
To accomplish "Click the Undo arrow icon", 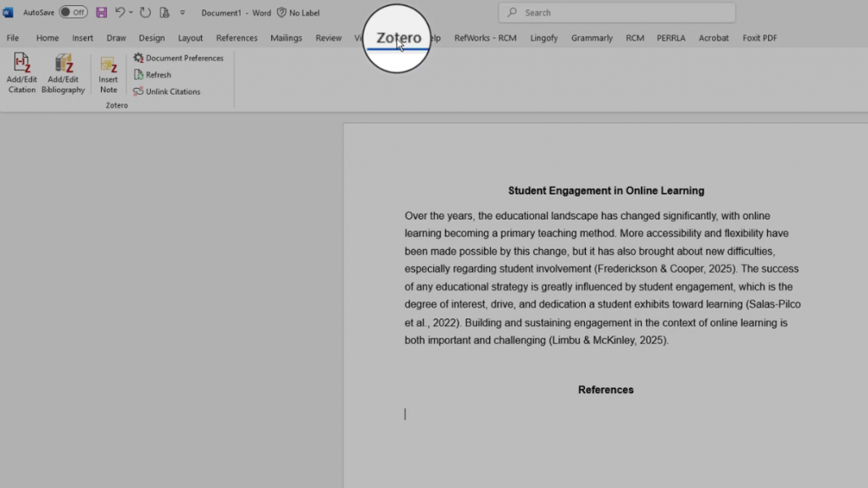I will 120,13.
